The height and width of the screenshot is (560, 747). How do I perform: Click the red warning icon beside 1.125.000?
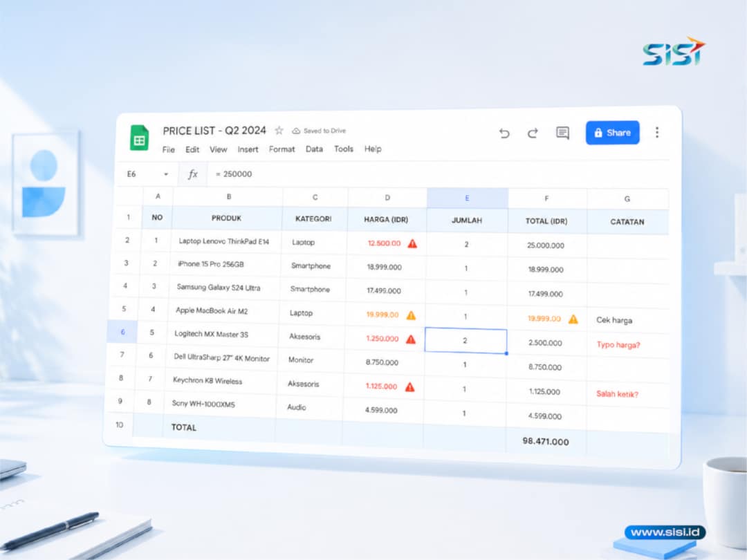[x=409, y=386]
